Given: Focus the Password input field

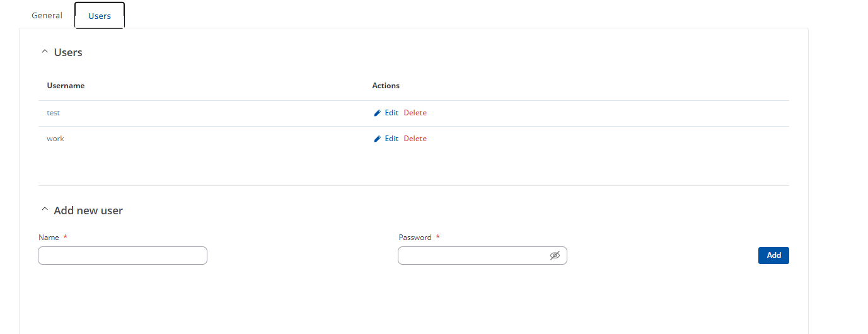Looking at the screenshot, I should click(482, 255).
